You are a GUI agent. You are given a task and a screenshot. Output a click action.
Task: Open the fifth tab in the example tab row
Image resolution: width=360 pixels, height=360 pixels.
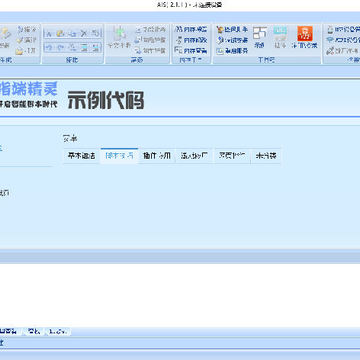(x=232, y=156)
